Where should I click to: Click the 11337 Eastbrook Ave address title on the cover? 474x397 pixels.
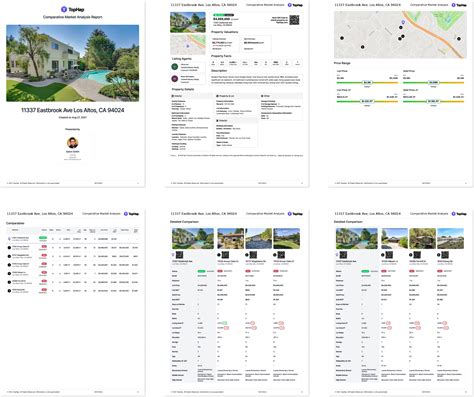click(x=73, y=110)
